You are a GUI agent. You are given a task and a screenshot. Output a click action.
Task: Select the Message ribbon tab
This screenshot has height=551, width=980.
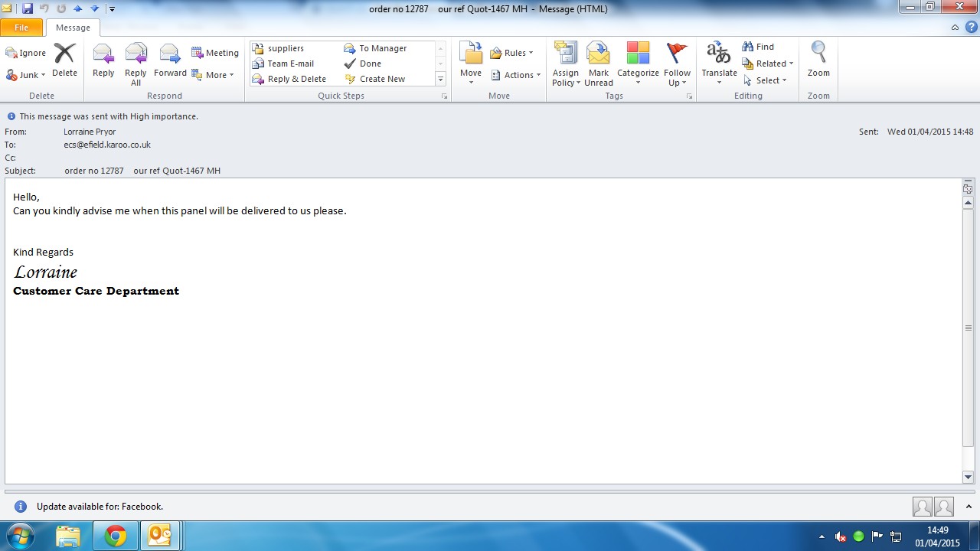tap(73, 28)
